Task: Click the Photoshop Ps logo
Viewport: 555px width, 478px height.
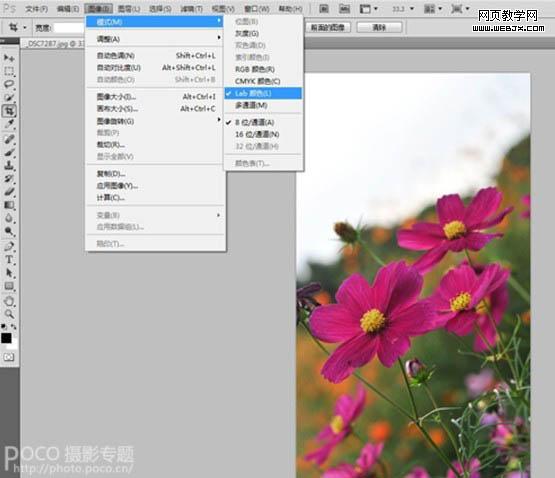Action: (9, 8)
